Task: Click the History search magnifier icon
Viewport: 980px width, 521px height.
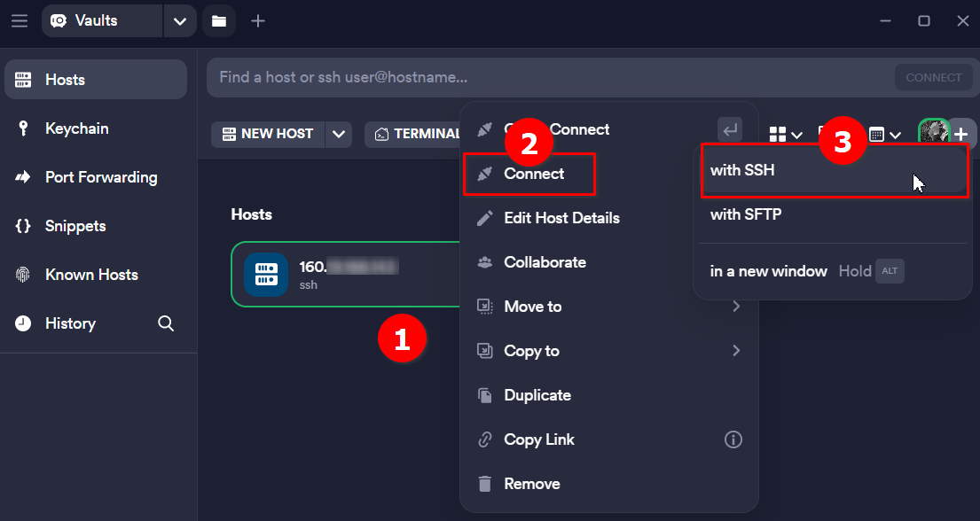Action: 166,323
